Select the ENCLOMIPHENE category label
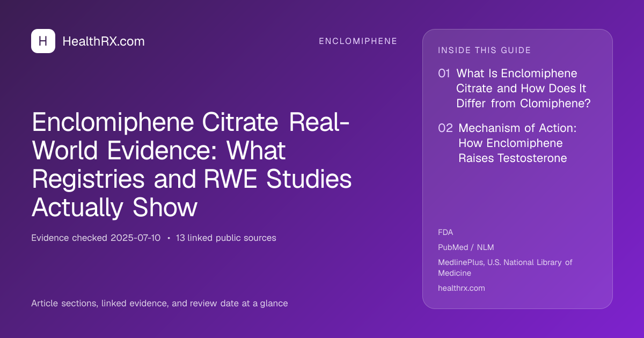The image size is (644, 338). point(358,41)
